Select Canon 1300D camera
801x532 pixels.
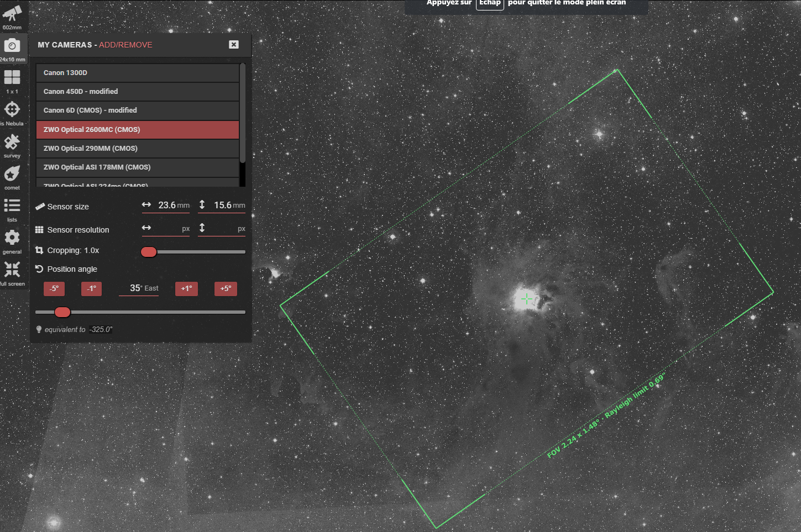tap(137, 73)
